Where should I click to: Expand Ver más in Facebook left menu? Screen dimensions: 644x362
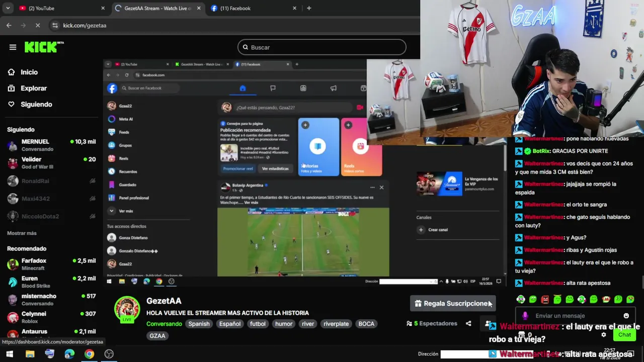click(121, 211)
